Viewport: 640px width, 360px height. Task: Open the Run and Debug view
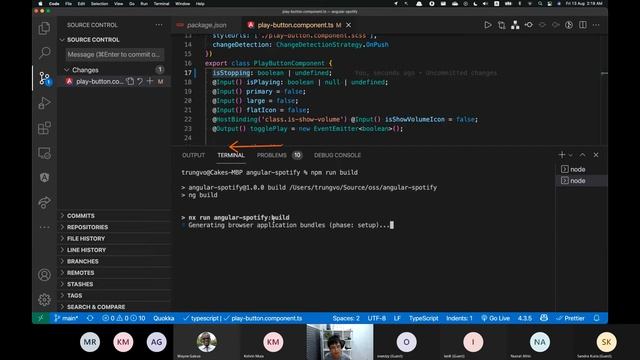pos(44,103)
